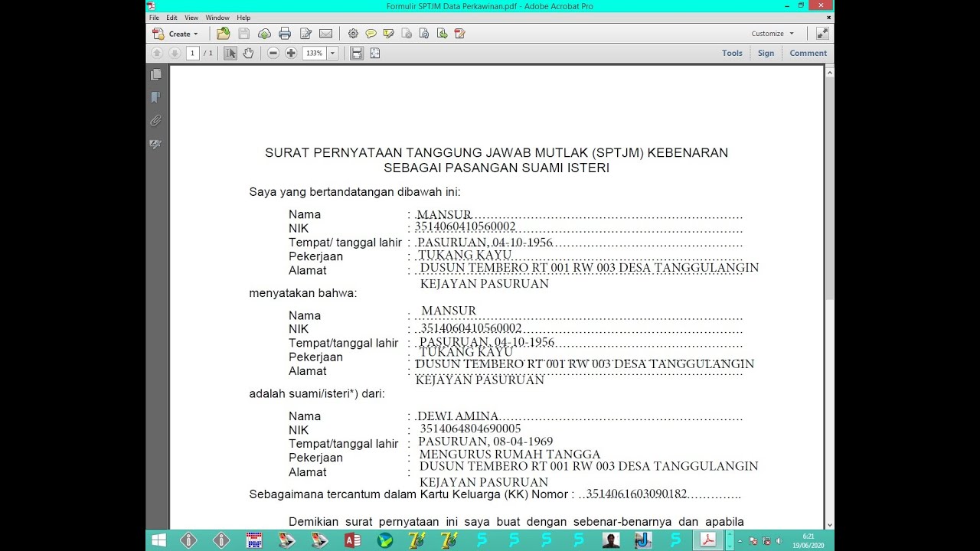Image resolution: width=980 pixels, height=551 pixels.
Task: Click the name 'DEWI AMINA' in document
Action: coord(458,416)
